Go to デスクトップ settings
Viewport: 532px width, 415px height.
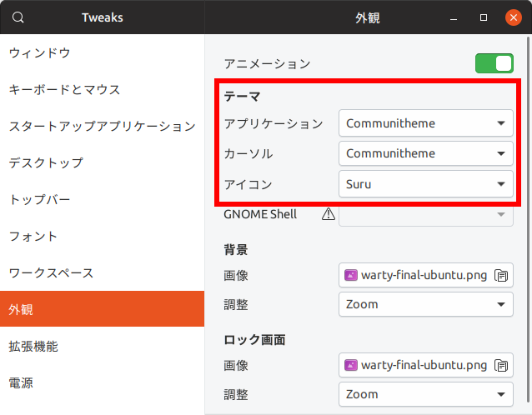[102, 162]
